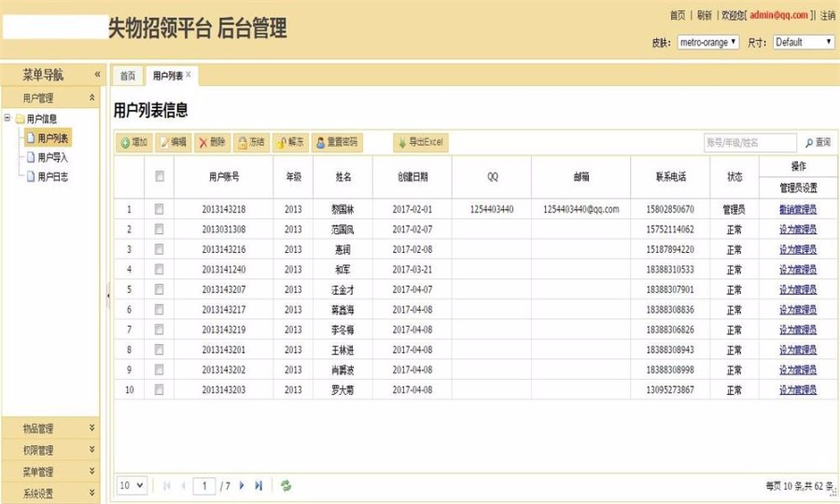Click 设为管理员 link for 2013031308

pos(798,230)
